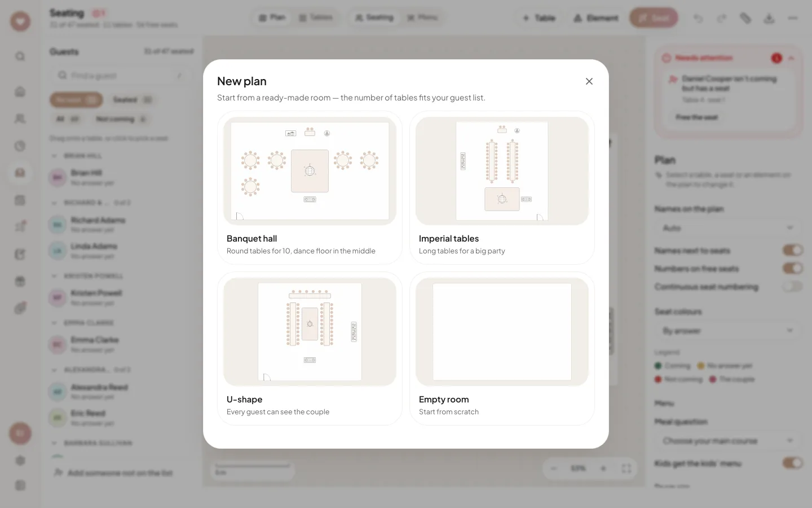
Task: Switch to the Plan tab
Action: 272,17
